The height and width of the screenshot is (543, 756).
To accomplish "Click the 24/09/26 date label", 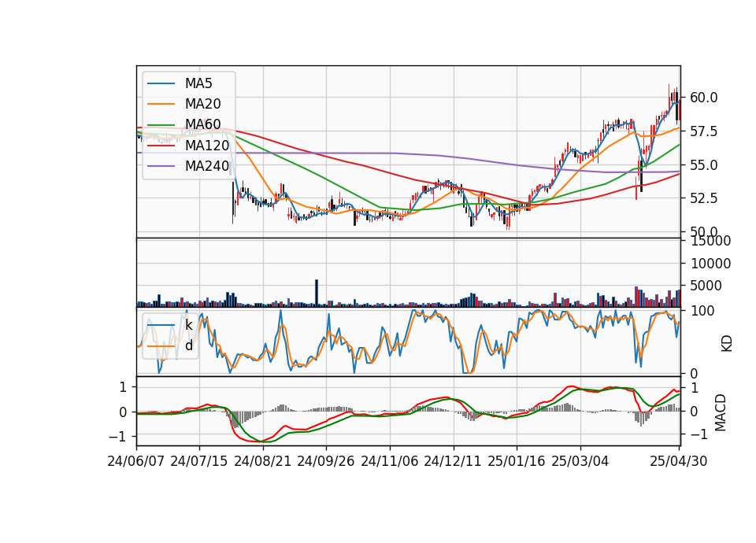I will point(326,462).
